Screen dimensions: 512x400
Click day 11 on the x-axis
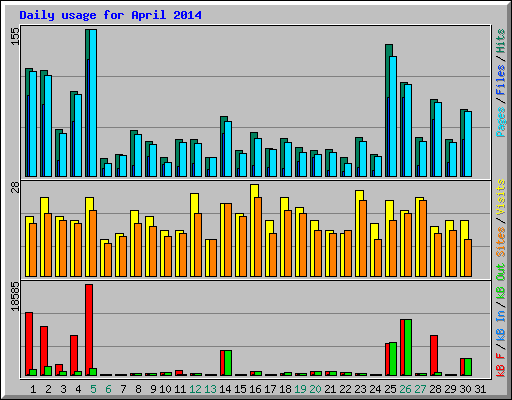[x=180, y=389]
